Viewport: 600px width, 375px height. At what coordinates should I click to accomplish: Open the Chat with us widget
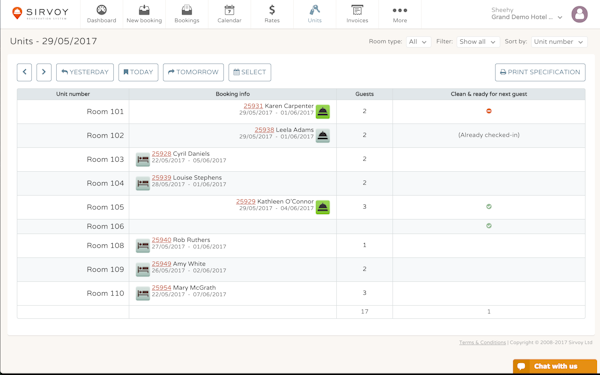pos(555,366)
